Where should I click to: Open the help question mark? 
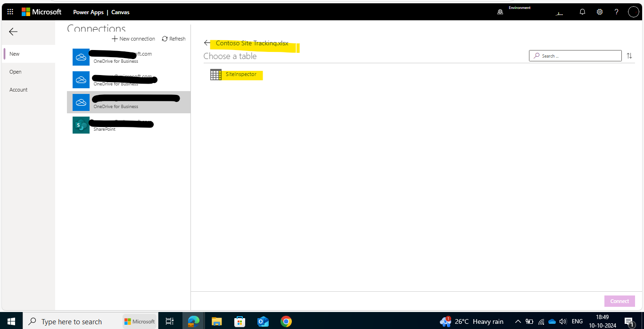point(616,12)
